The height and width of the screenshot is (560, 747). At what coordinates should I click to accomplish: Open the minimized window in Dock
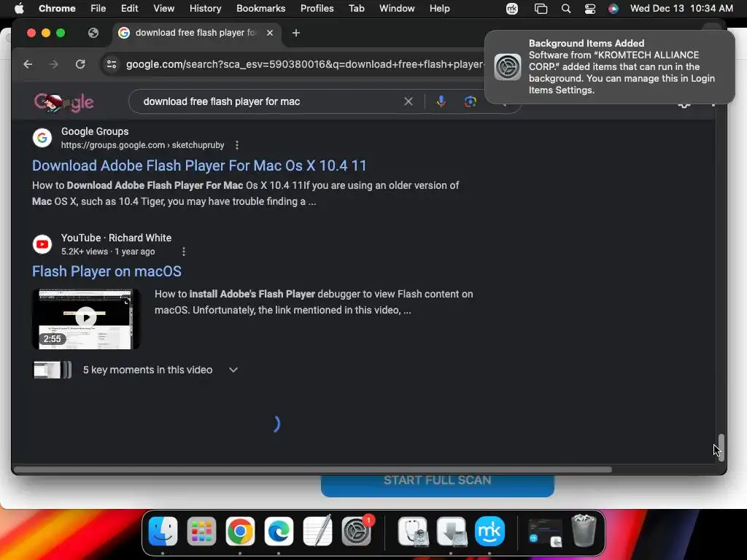pos(546,532)
